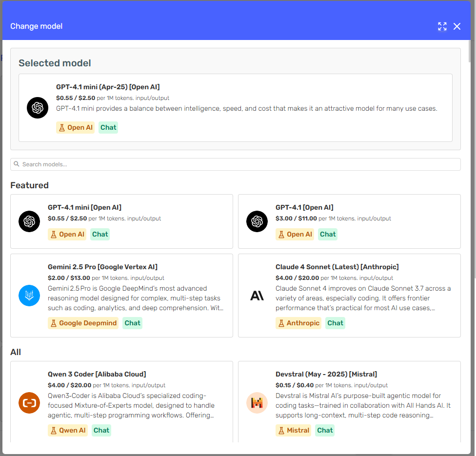Click Chat tag on Claude 4 Sonnet card
This screenshot has height=456, width=476.
(x=335, y=323)
